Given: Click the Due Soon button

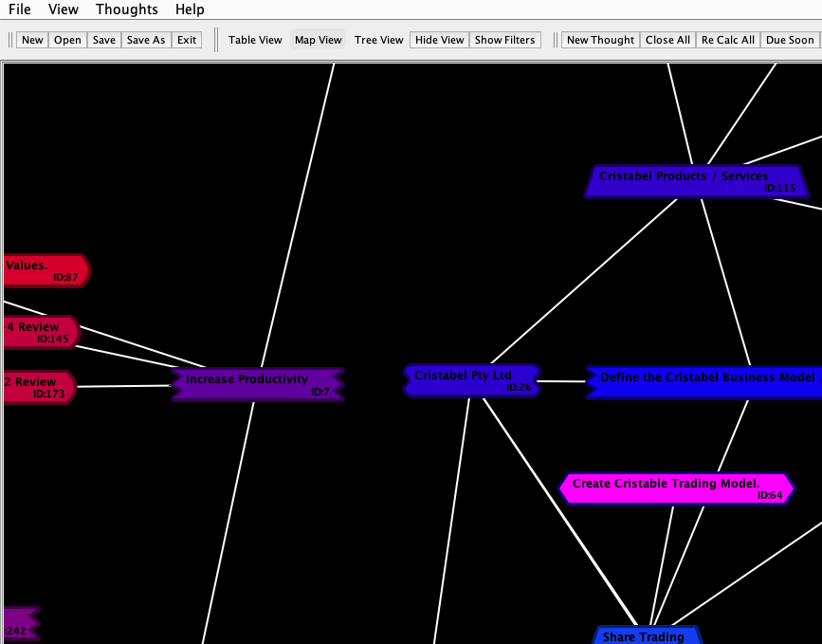Looking at the screenshot, I should click(790, 40).
